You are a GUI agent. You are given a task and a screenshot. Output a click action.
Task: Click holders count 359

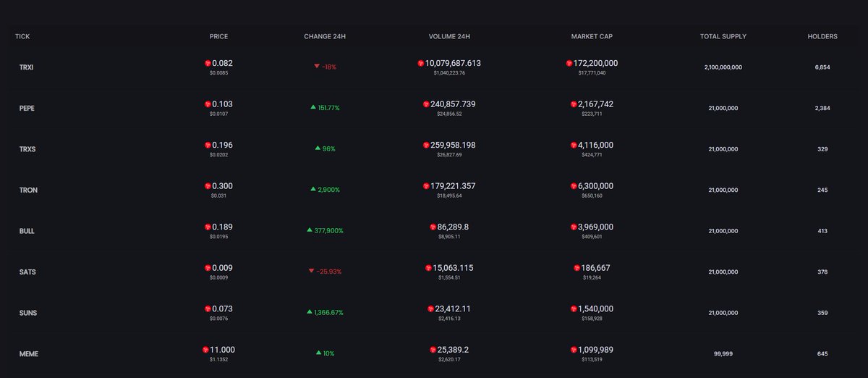pos(822,313)
